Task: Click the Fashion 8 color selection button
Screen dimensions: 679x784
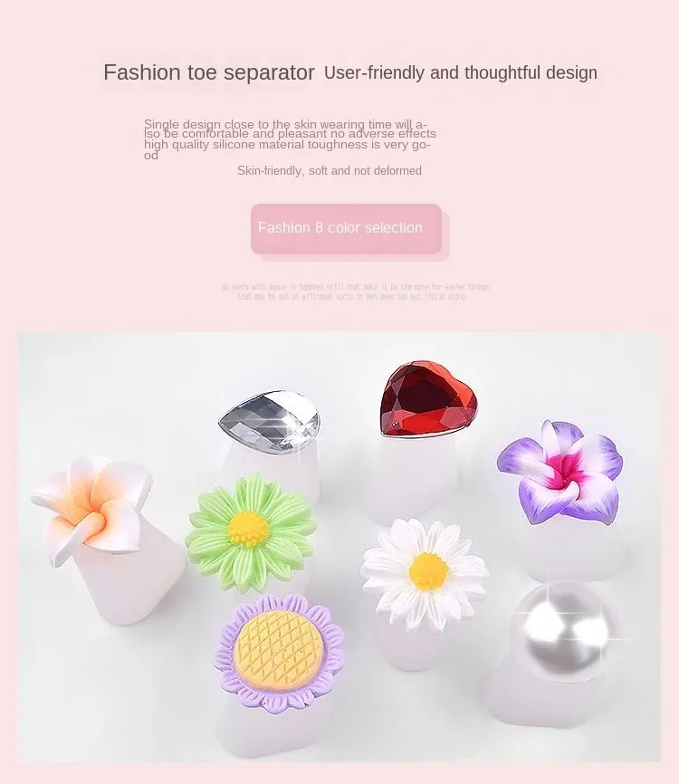Action: [346, 228]
